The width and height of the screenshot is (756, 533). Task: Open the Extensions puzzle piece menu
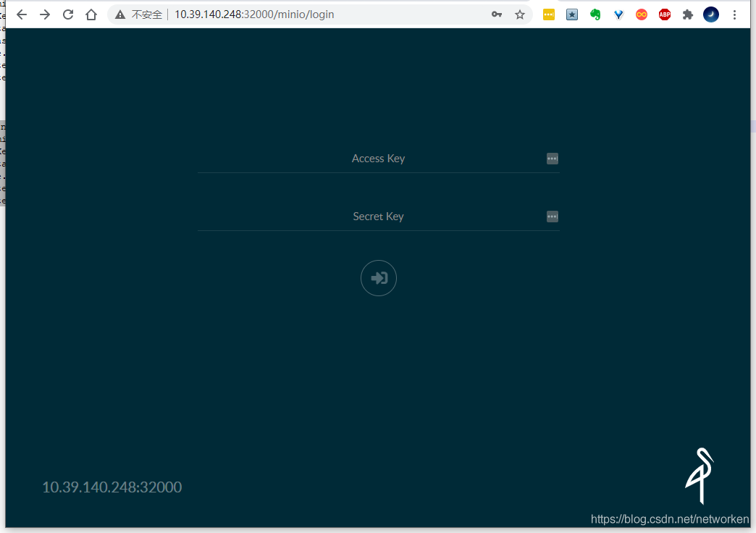pos(688,14)
